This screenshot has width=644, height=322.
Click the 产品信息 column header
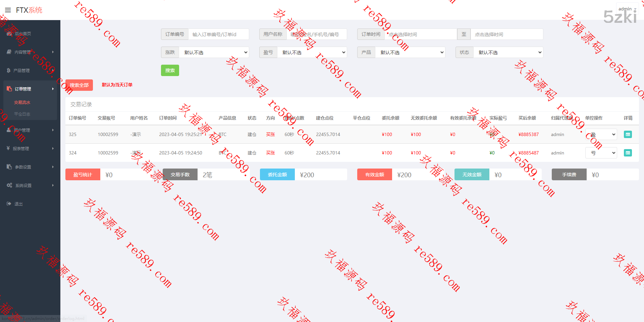coord(227,118)
